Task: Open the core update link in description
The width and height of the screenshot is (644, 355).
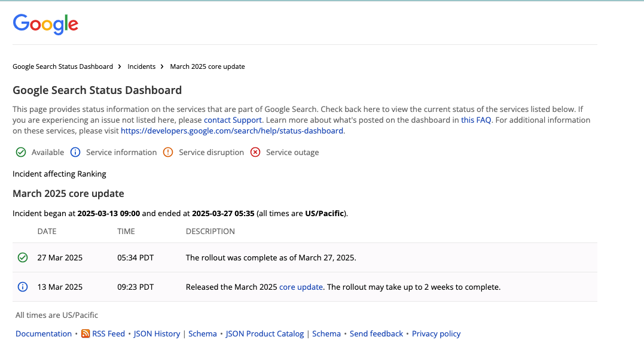Action: 301,287
